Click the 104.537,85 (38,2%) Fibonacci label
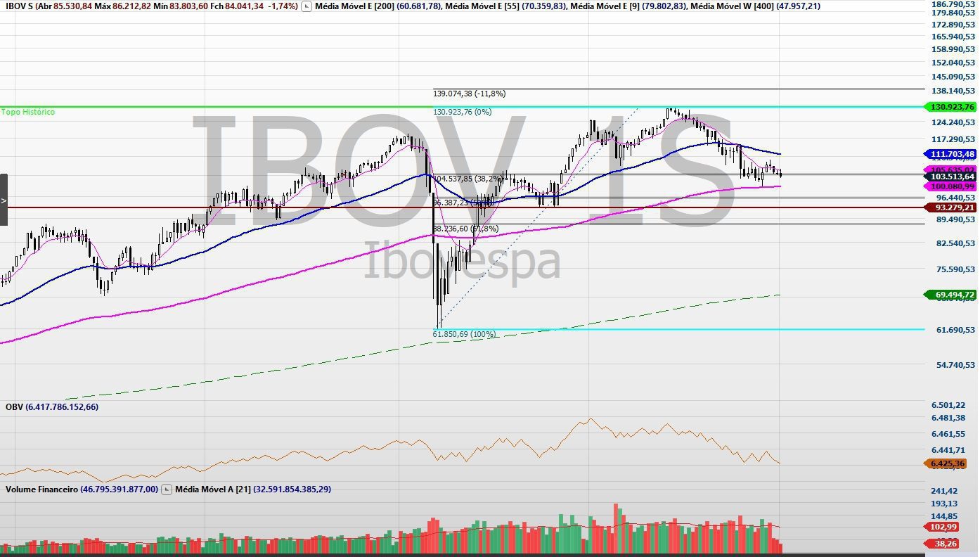The image size is (980, 557). click(x=470, y=179)
